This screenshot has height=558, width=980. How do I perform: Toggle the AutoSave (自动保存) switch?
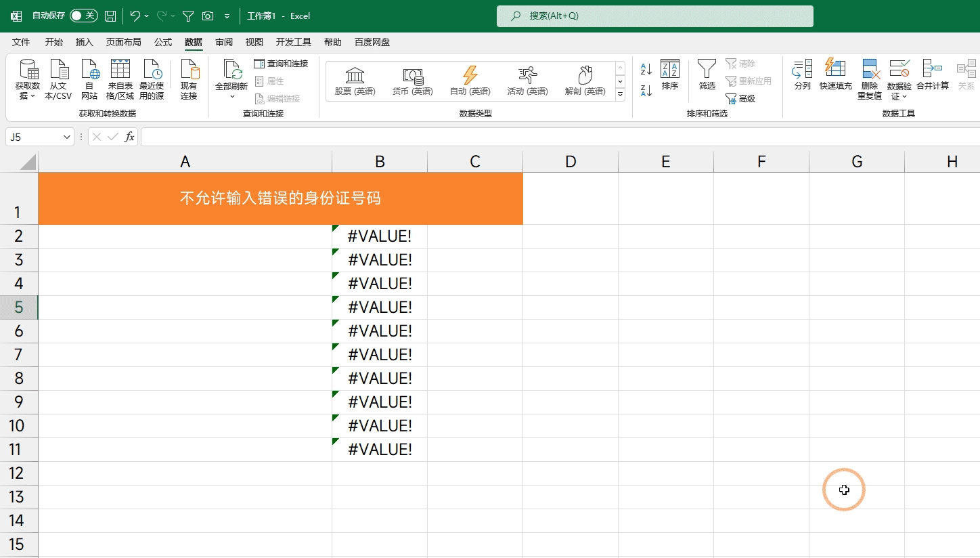coord(83,16)
